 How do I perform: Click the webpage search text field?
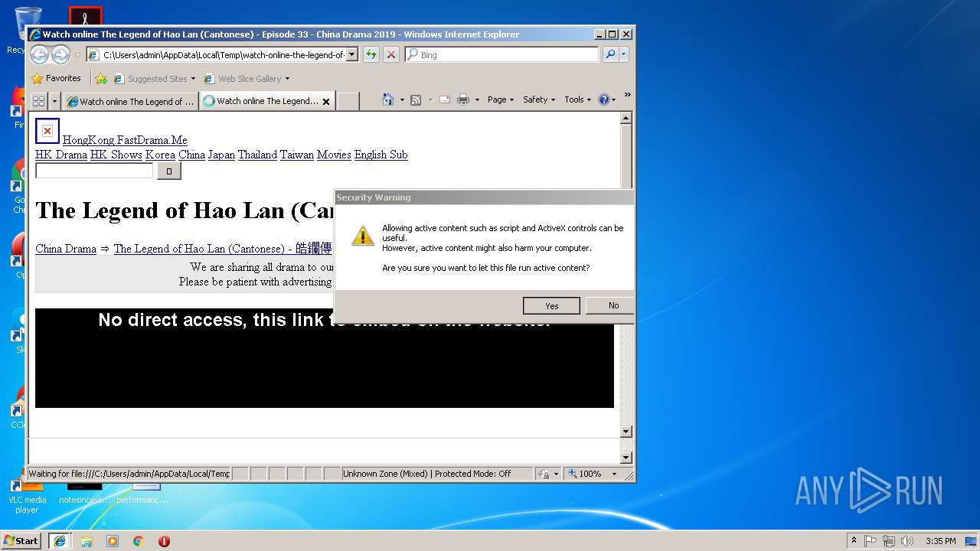[x=94, y=171]
